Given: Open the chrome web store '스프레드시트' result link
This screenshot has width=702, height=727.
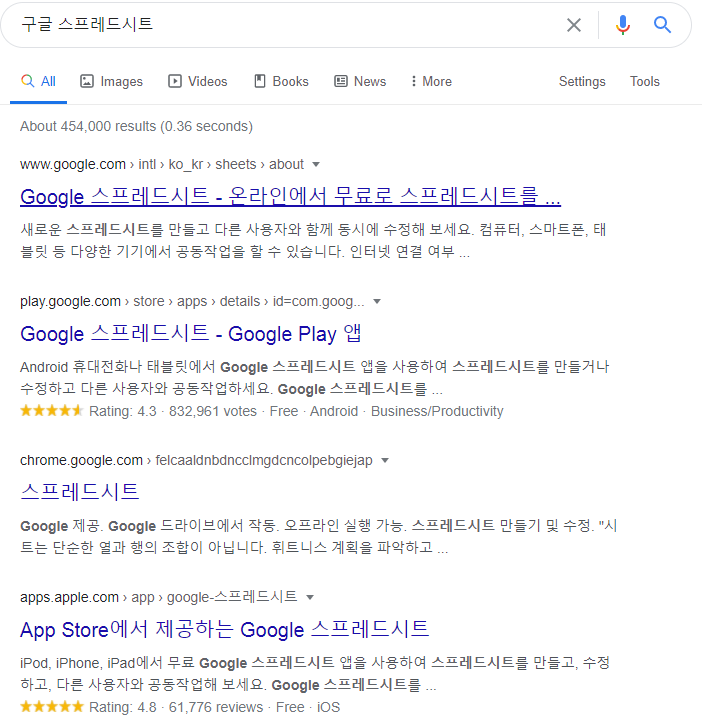Looking at the screenshot, I should (80, 491).
